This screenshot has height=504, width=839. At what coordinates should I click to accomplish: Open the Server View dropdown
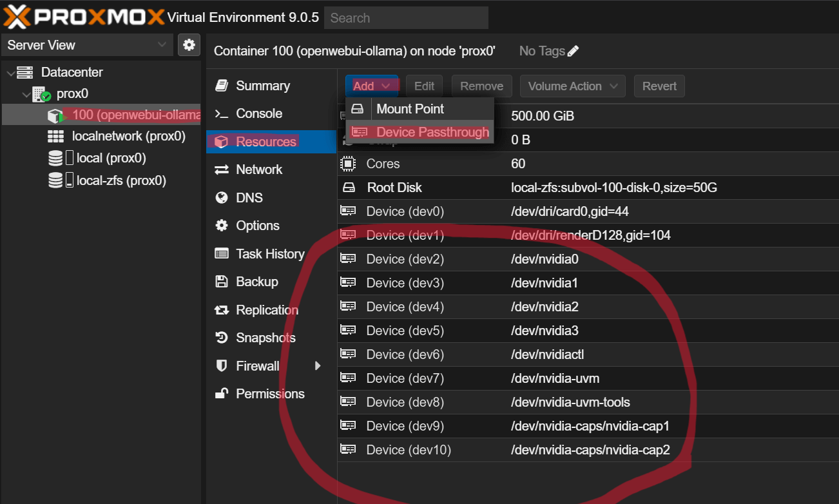click(x=87, y=45)
